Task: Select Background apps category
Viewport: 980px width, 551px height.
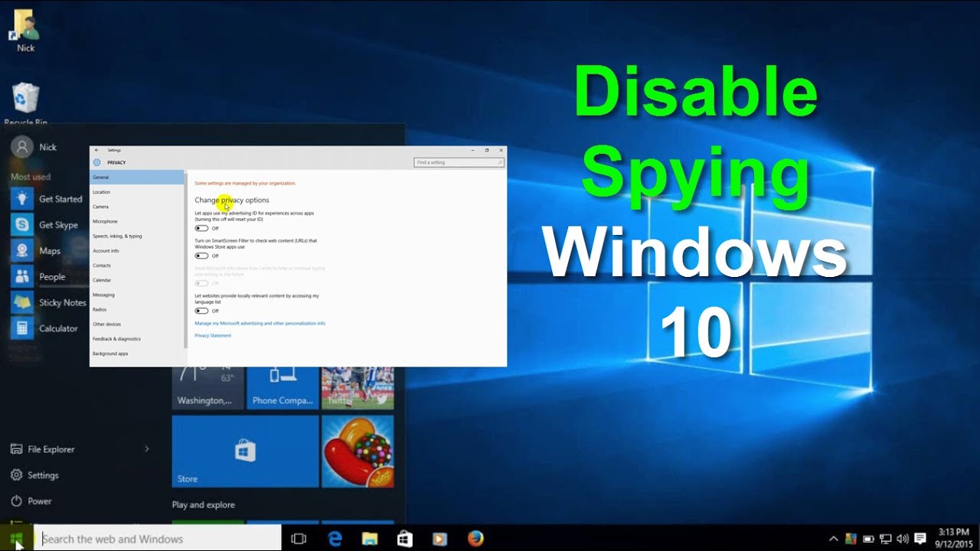Action: pyautogui.click(x=136, y=354)
